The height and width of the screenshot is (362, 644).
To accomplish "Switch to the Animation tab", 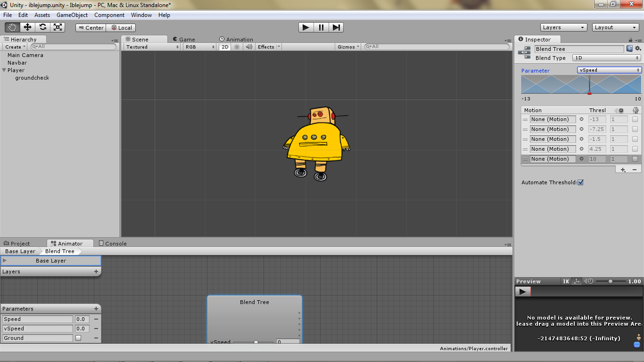I will 236,40.
